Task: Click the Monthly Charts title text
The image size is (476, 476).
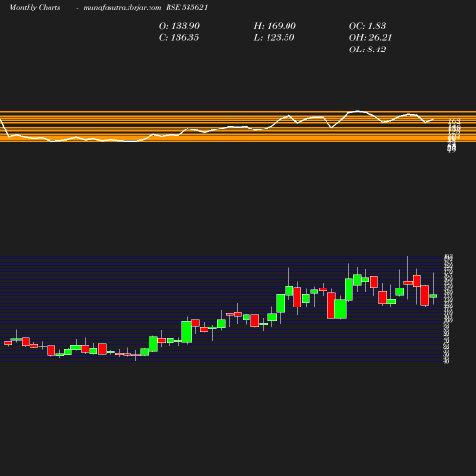Action: tap(35, 8)
